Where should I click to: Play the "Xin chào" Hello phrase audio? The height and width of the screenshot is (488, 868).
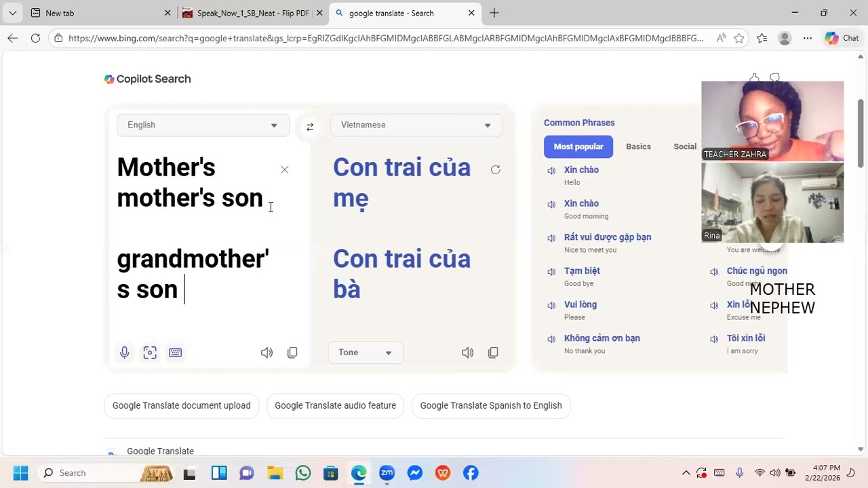pos(551,171)
